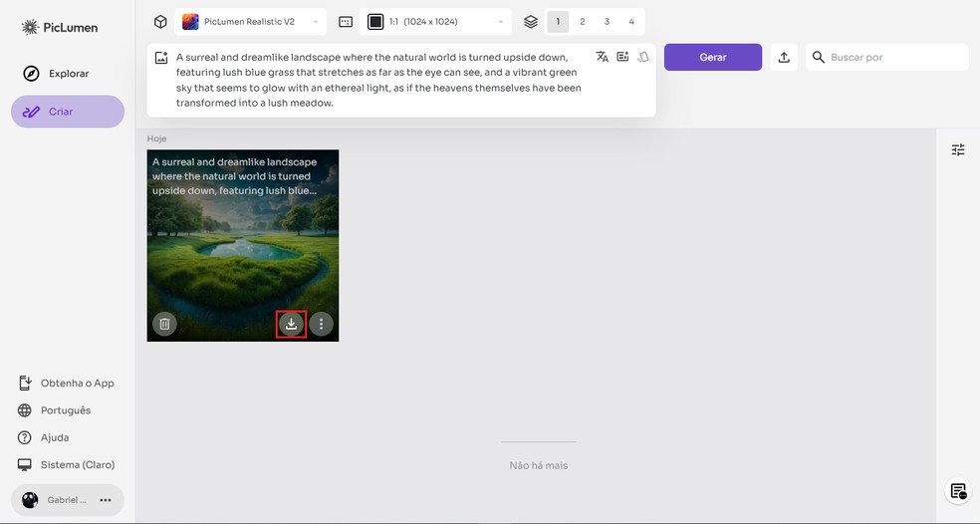
Task: Open the three-dot menu on the image
Action: tap(322, 324)
